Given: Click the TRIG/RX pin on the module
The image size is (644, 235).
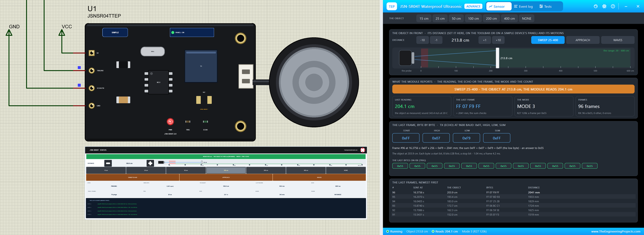Looking at the screenshot, I should coord(92,70).
